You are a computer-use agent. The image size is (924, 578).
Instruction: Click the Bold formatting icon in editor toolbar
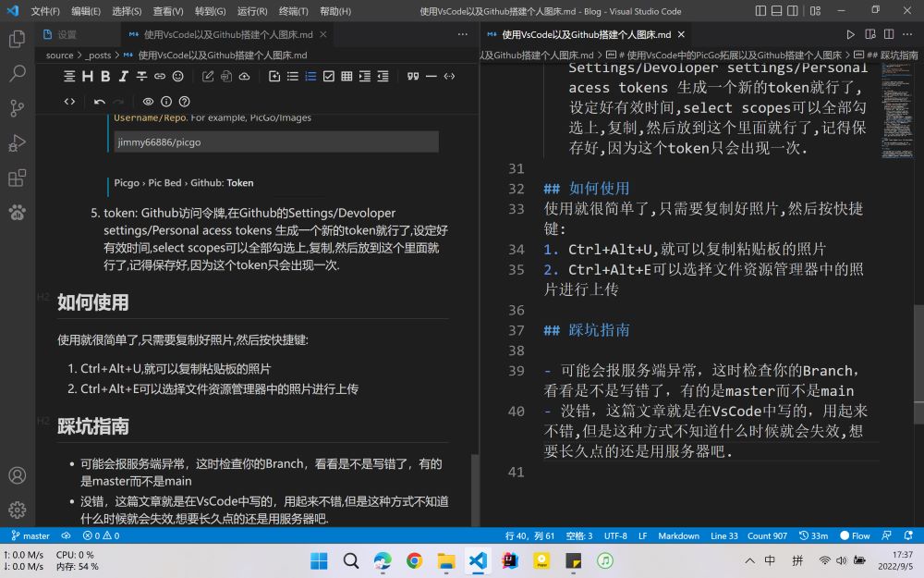point(105,76)
